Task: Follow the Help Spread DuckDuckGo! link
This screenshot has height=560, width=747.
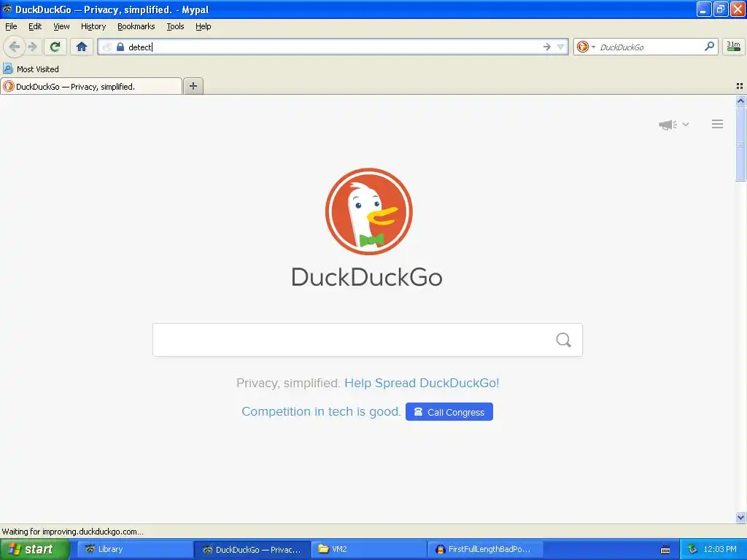Action: (x=422, y=383)
